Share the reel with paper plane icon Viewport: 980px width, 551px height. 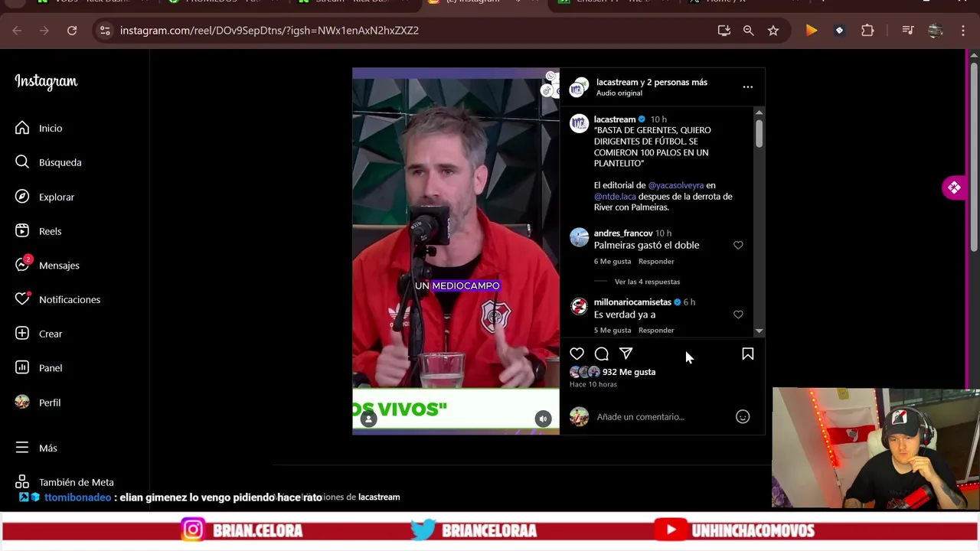coord(626,354)
